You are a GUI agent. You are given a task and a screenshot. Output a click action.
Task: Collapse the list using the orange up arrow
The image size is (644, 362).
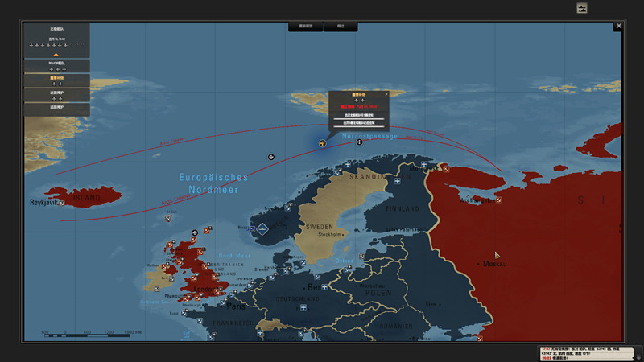coord(56,55)
